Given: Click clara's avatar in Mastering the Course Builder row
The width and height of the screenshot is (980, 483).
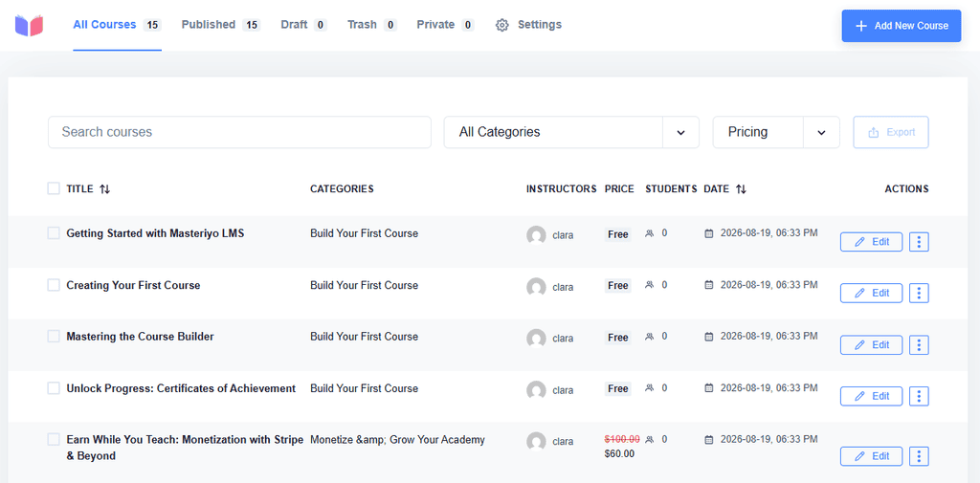Looking at the screenshot, I should coord(536,339).
